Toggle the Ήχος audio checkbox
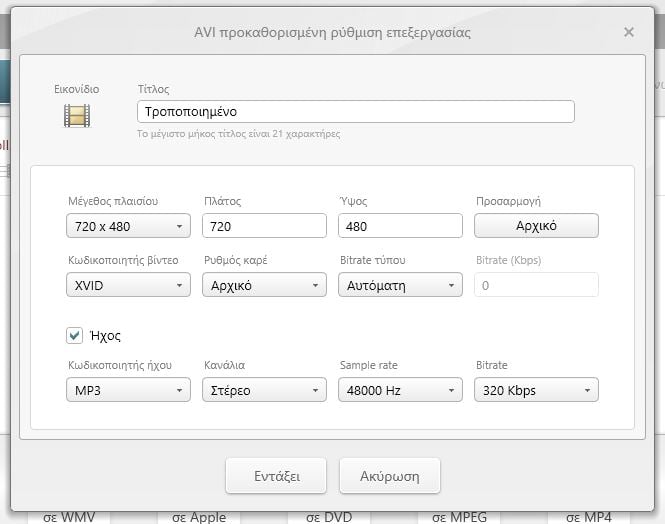This screenshot has width=665, height=524. [75, 336]
